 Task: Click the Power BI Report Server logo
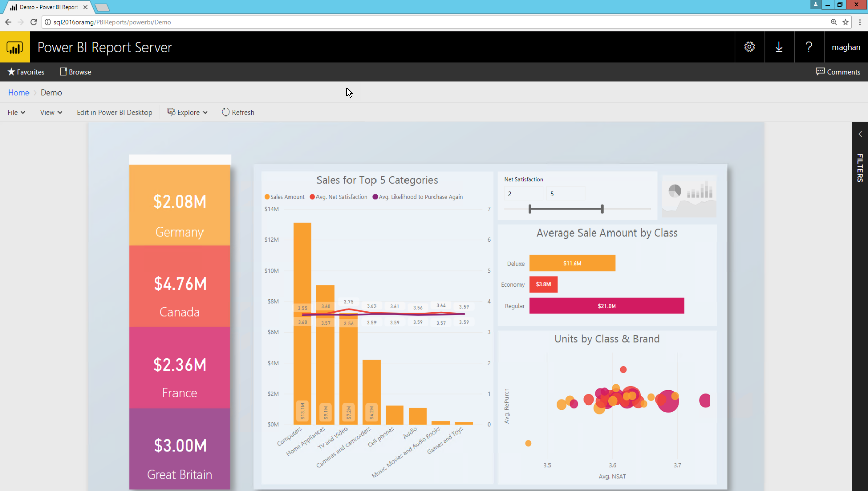(15, 47)
